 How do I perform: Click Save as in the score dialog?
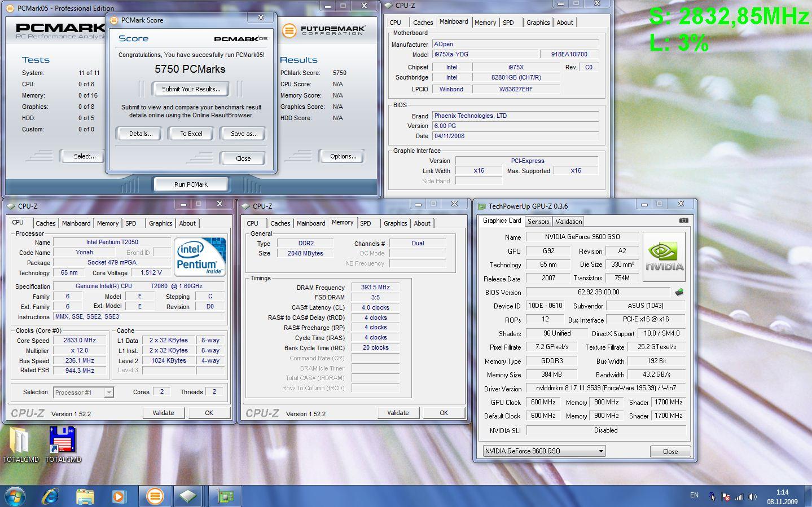pos(244,134)
